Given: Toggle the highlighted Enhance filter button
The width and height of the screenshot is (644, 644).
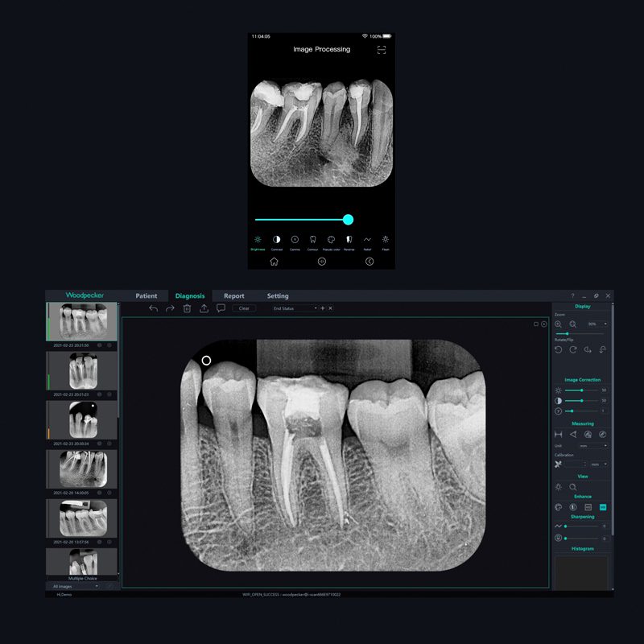Looking at the screenshot, I should point(603,507).
